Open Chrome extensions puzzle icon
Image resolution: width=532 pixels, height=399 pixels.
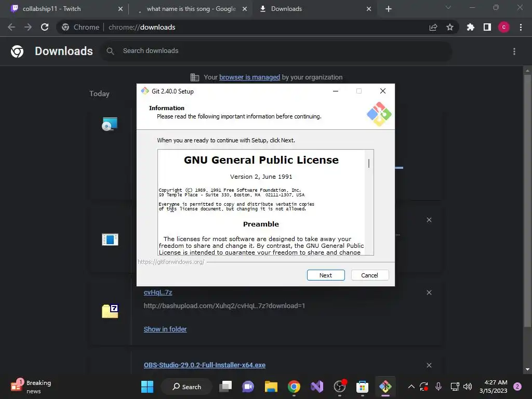point(470,27)
